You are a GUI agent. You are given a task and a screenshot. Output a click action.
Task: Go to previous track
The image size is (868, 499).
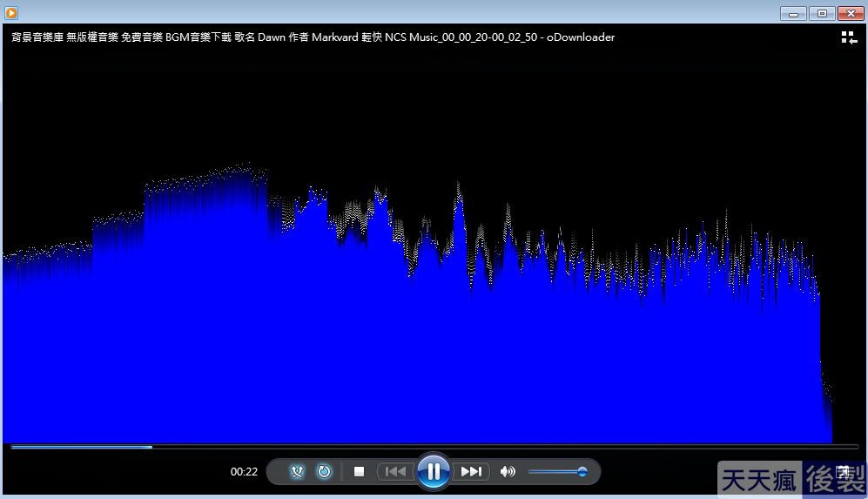coord(395,471)
